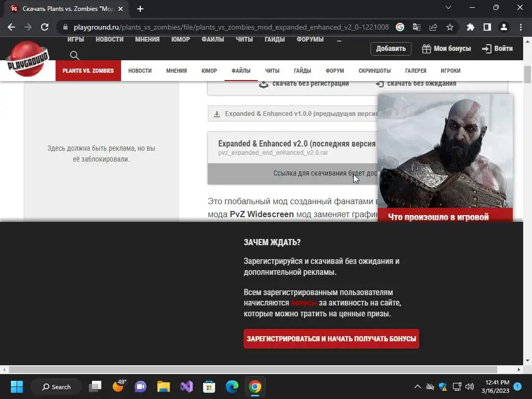This screenshot has width=532, height=399.
Task: Click the browser back arrow
Action: (x=11, y=27)
